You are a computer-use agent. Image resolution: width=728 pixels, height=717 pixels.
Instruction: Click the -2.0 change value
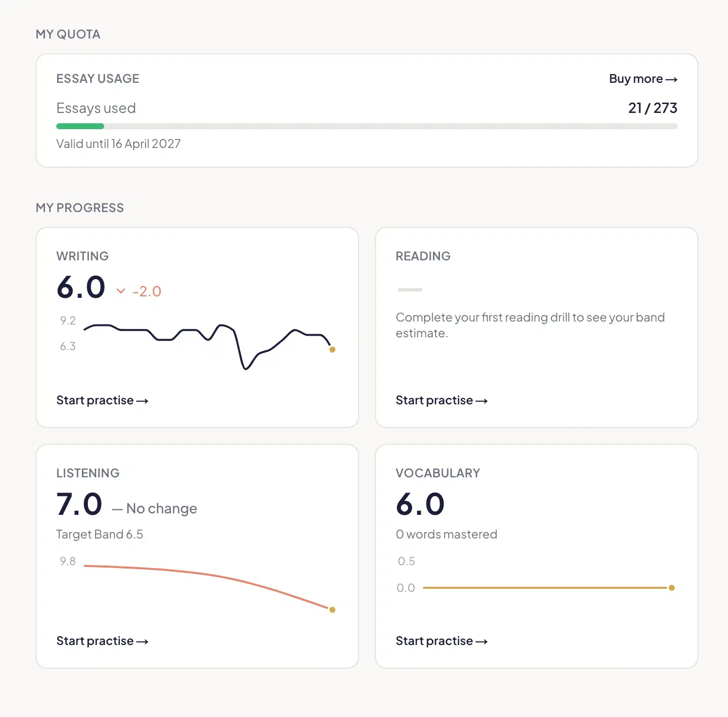pos(147,291)
